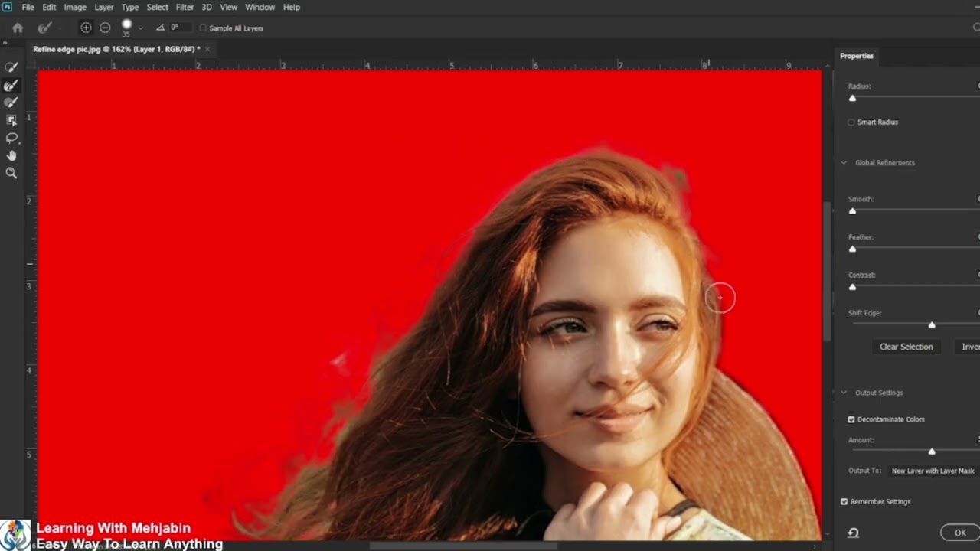The height and width of the screenshot is (551, 980).
Task: Select the Object Selection tool
Action: (x=11, y=120)
